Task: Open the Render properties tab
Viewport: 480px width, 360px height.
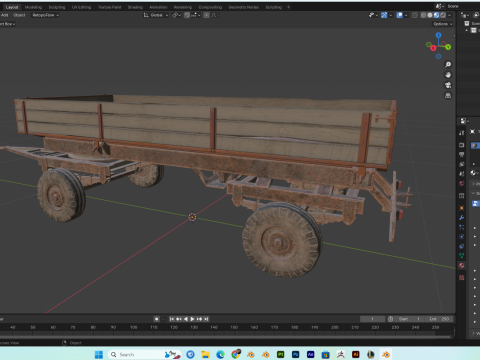Action: (x=462, y=145)
